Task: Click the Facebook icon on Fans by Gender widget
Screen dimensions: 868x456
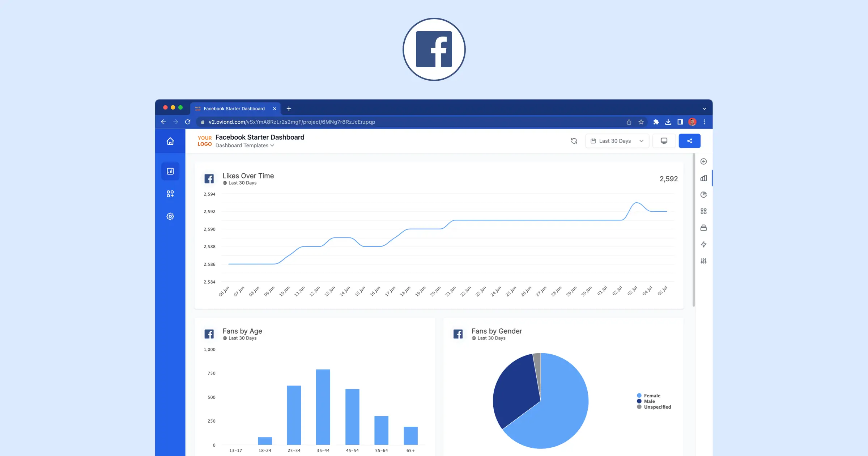Action: [458, 334]
